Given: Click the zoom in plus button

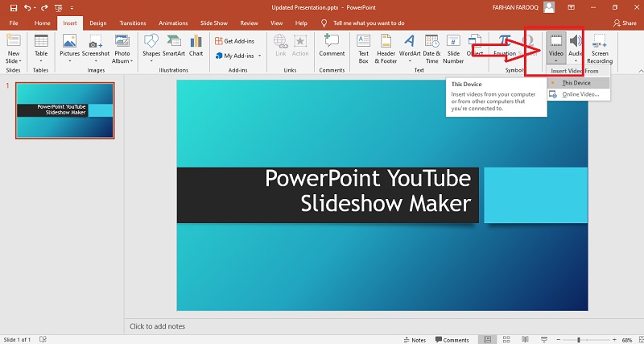Looking at the screenshot, I should click(614, 340).
